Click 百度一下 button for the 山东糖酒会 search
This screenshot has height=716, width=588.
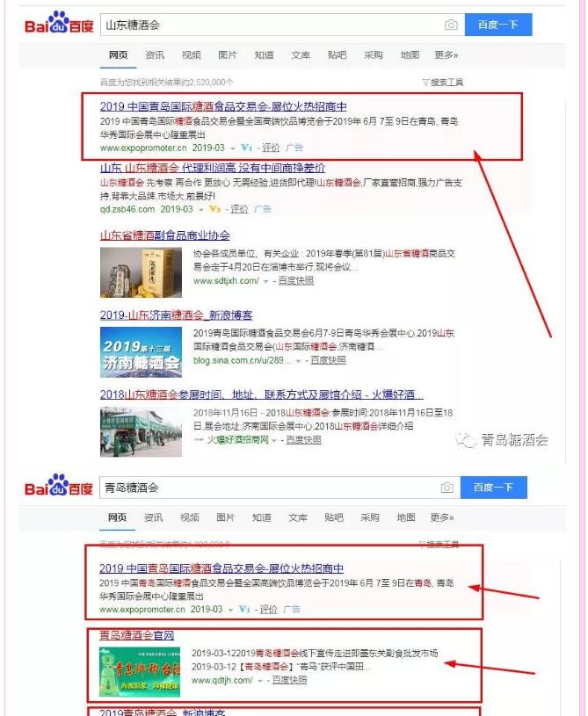pyautogui.click(x=498, y=25)
